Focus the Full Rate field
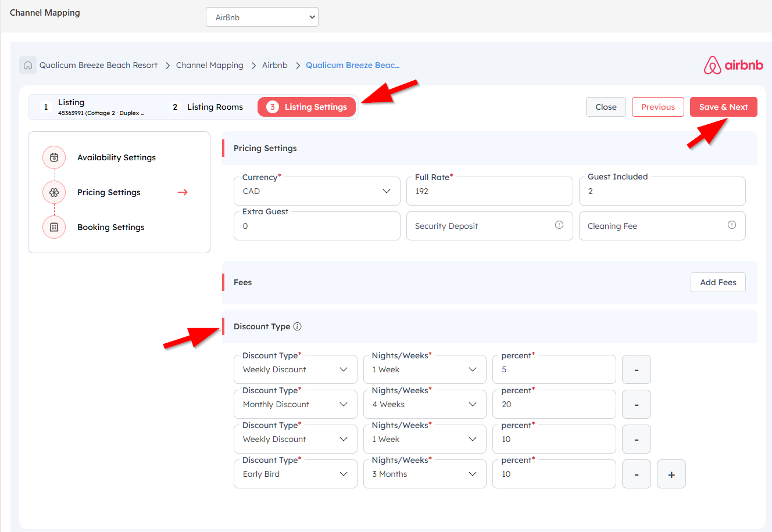Screen dimensions: 772x532 point(489,191)
